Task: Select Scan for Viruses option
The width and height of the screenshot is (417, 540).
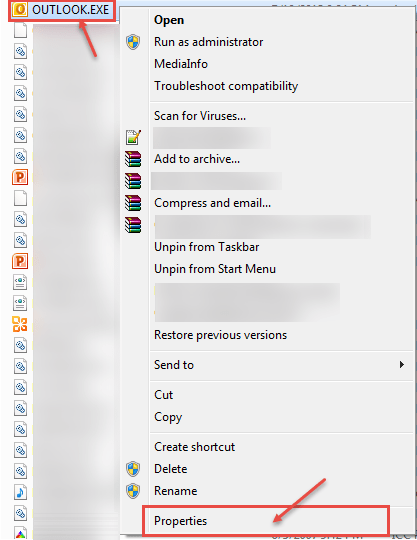Action: coord(200,116)
